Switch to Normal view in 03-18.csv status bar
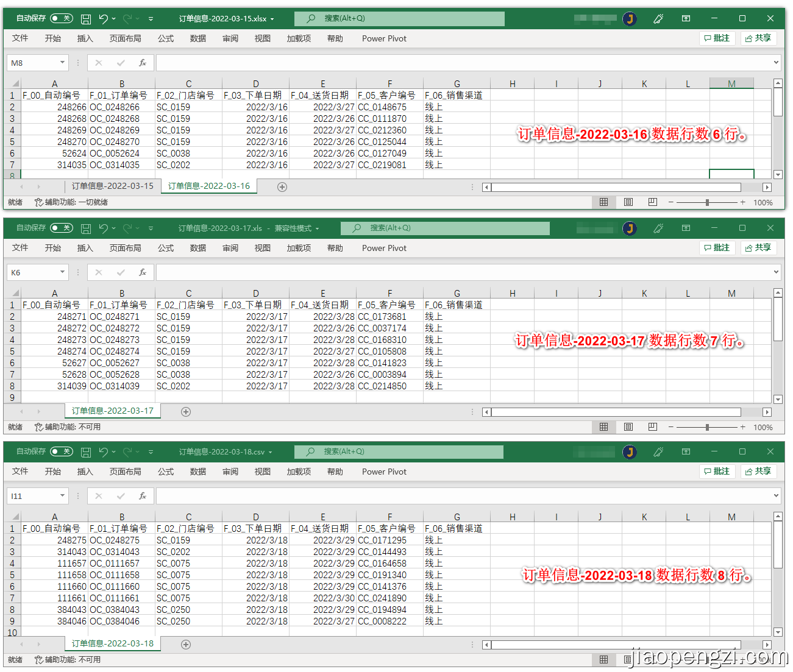The height and width of the screenshot is (672, 793). (603, 660)
